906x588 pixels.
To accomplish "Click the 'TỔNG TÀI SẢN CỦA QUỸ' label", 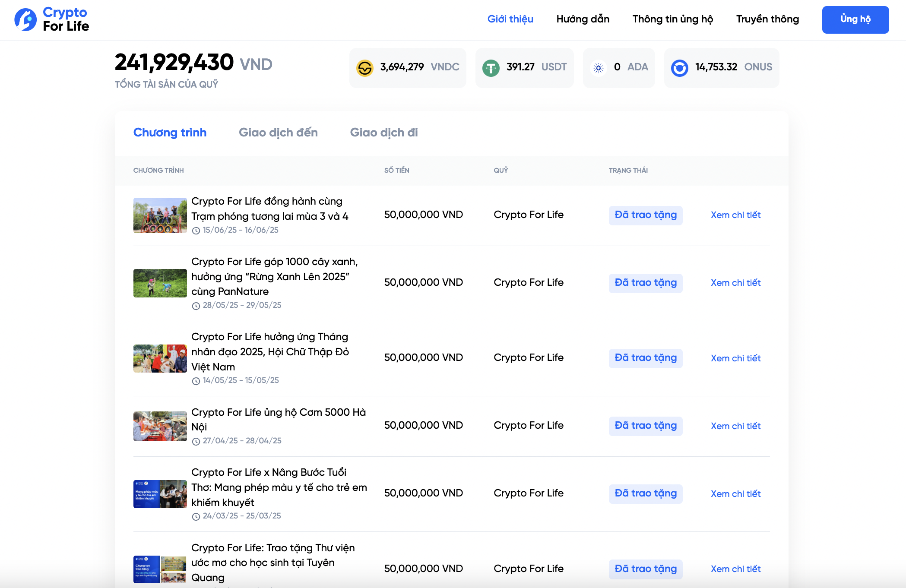I will tap(166, 85).
